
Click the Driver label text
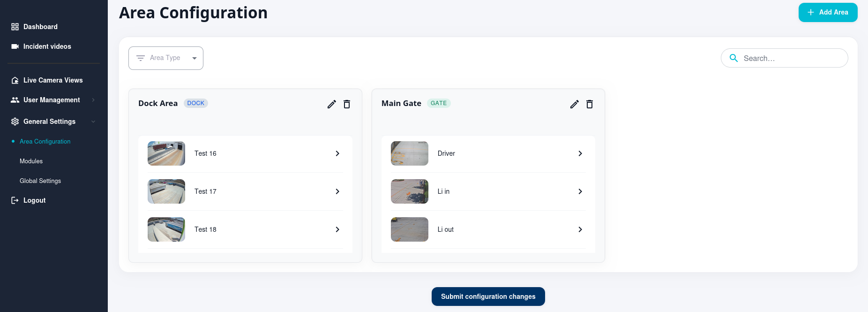coord(446,153)
